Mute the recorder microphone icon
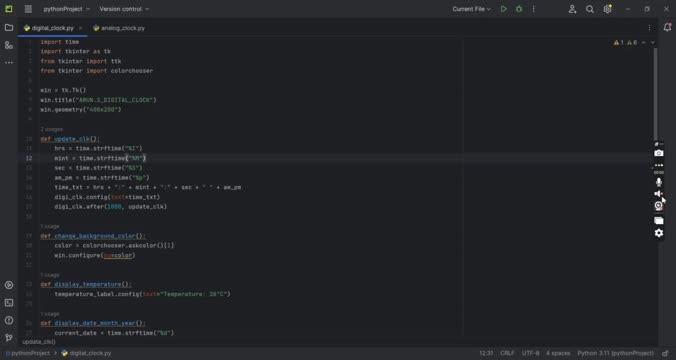The width and height of the screenshot is (676, 360). (x=659, y=182)
